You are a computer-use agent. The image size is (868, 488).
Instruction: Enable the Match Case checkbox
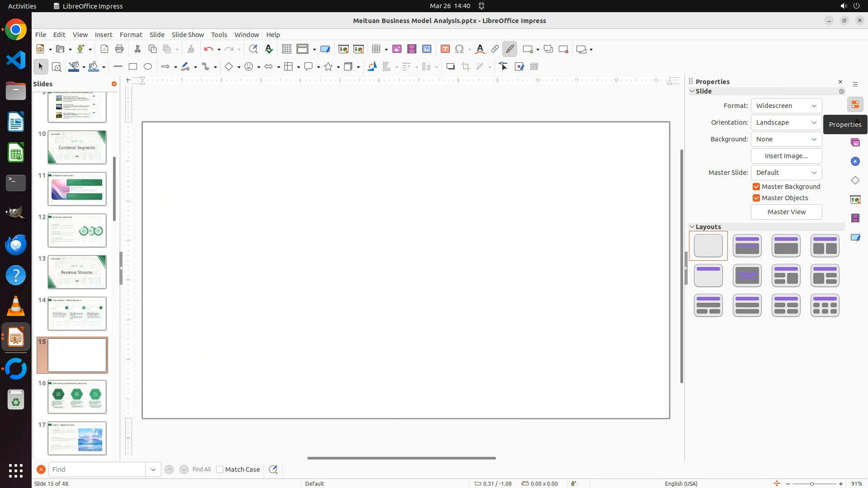pos(220,469)
